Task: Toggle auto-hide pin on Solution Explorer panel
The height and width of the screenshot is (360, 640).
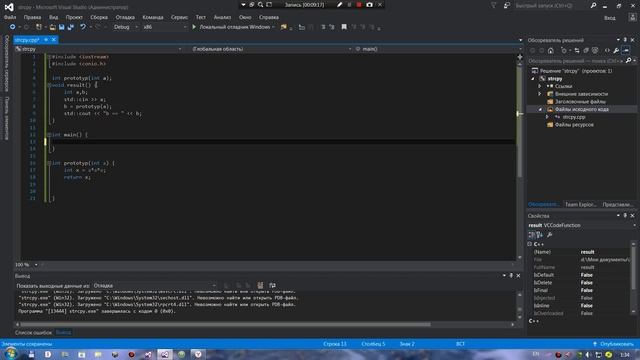Action: [625, 40]
